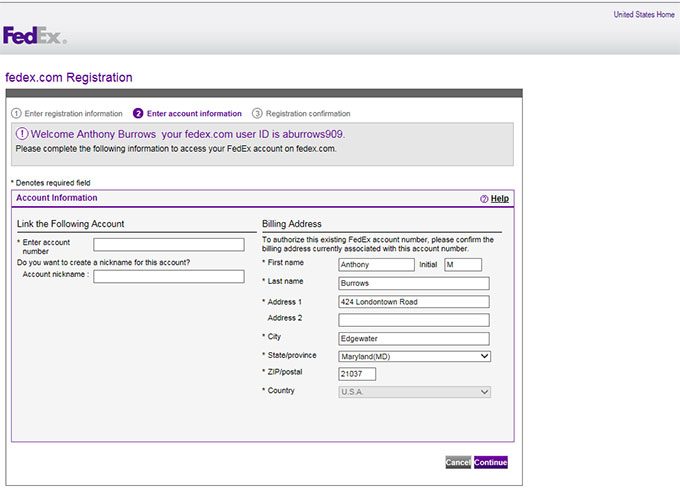
Task: Click the First name field
Action: (x=376, y=265)
